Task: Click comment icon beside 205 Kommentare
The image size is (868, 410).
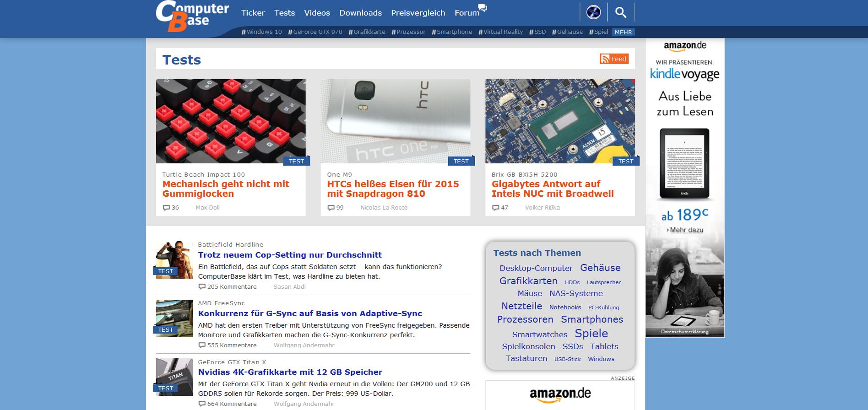Action: pyautogui.click(x=202, y=287)
